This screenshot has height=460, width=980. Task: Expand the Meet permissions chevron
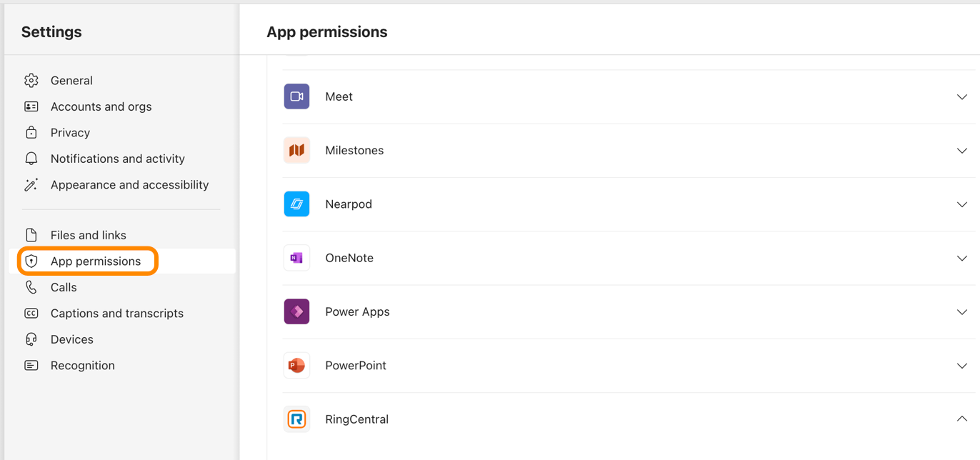962,96
